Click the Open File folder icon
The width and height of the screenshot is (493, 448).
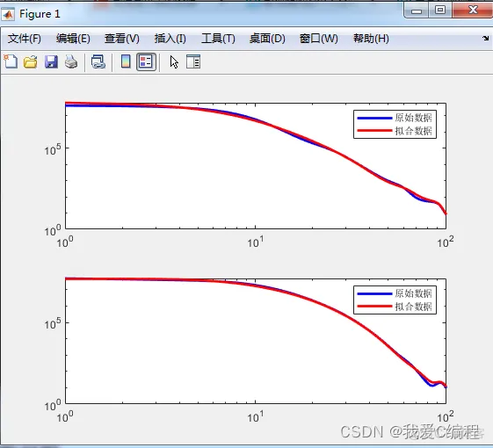(31, 61)
